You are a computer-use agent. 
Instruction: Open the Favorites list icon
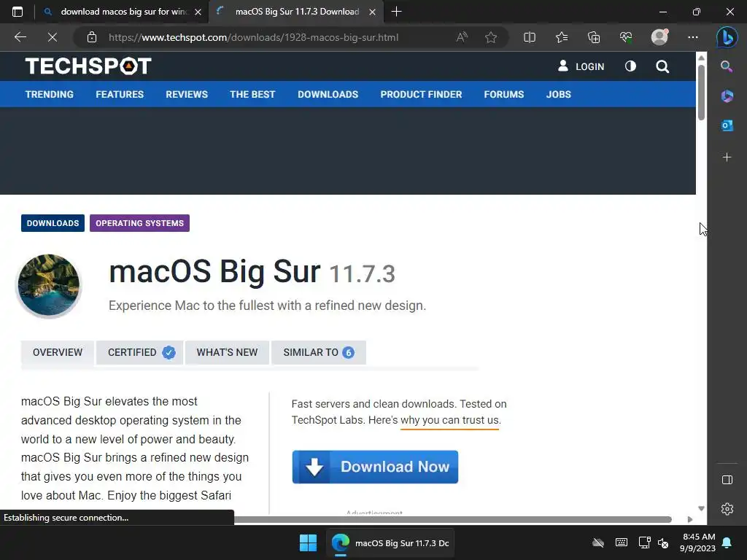[x=562, y=37]
